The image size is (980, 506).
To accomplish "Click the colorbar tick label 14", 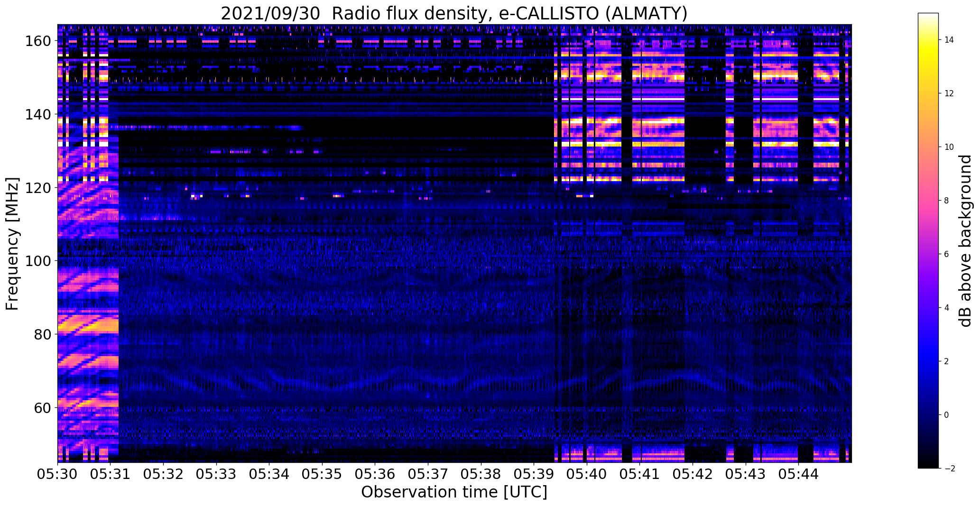I will pos(949,40).
